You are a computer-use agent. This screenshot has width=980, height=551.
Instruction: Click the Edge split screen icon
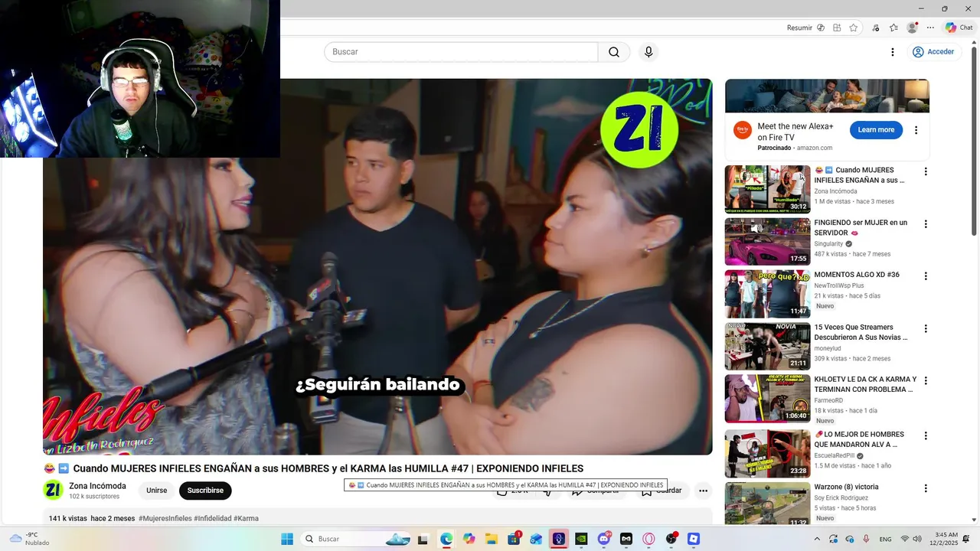[837, 28]
